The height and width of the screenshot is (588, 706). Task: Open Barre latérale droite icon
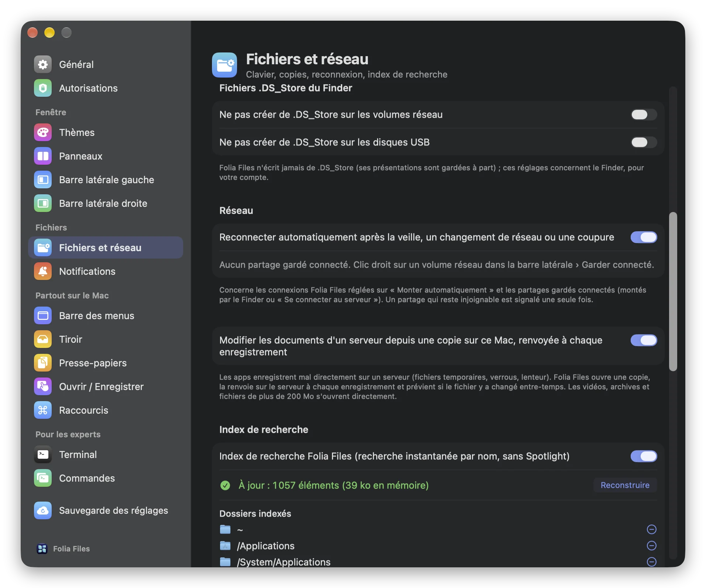43,204
